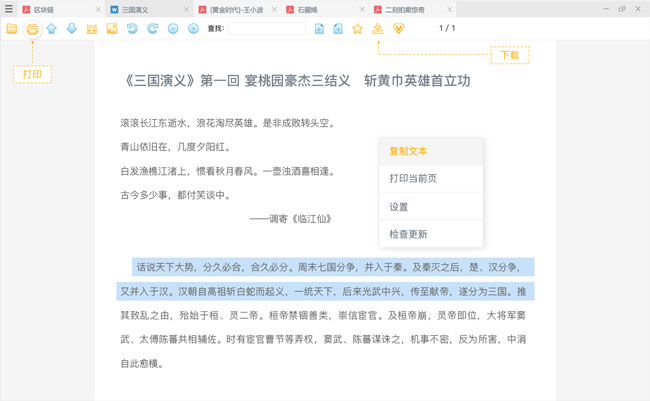Screen dimensions: 650x401
Task: Click the print icon in toolbar
Action: point(32,29)
